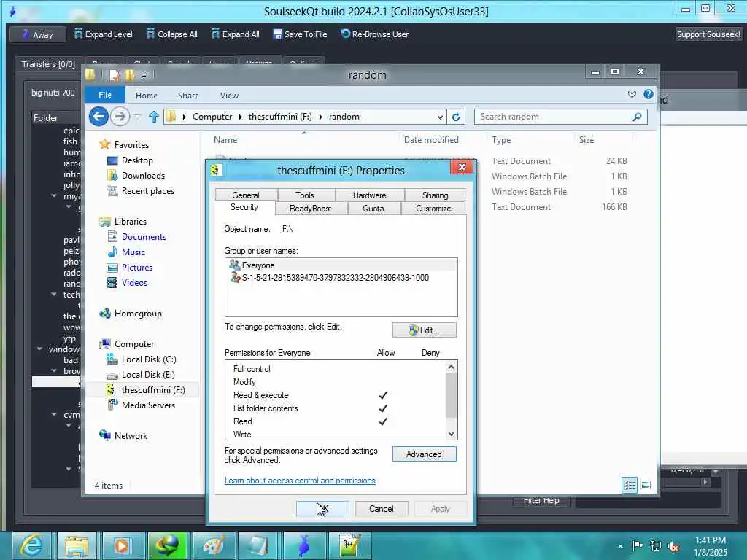Click Save To File in SoulseekQt

pos(300,34)
